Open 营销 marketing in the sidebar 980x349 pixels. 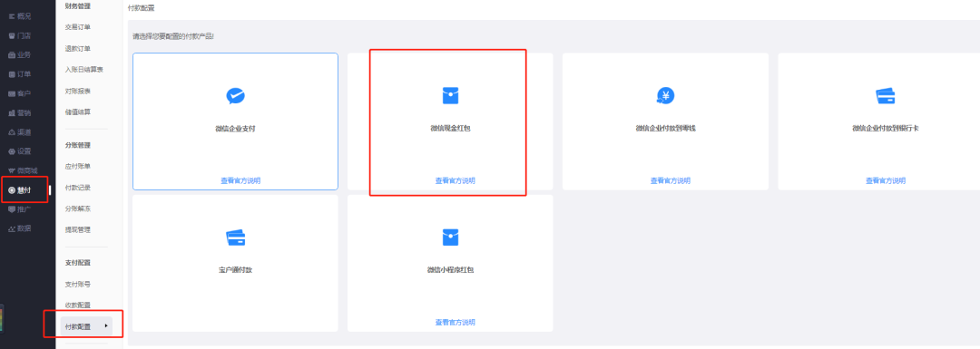click(19, 113)
